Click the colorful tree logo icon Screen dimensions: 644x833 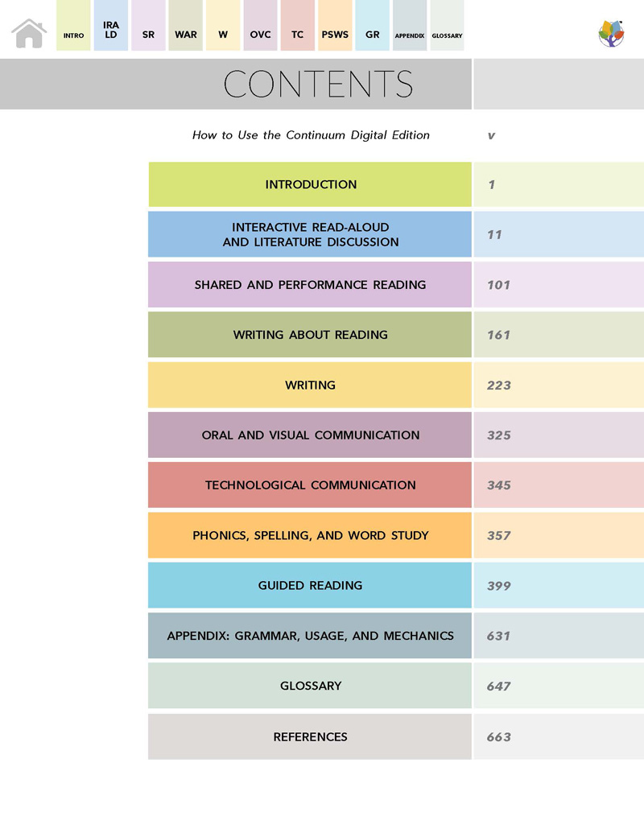611,33
